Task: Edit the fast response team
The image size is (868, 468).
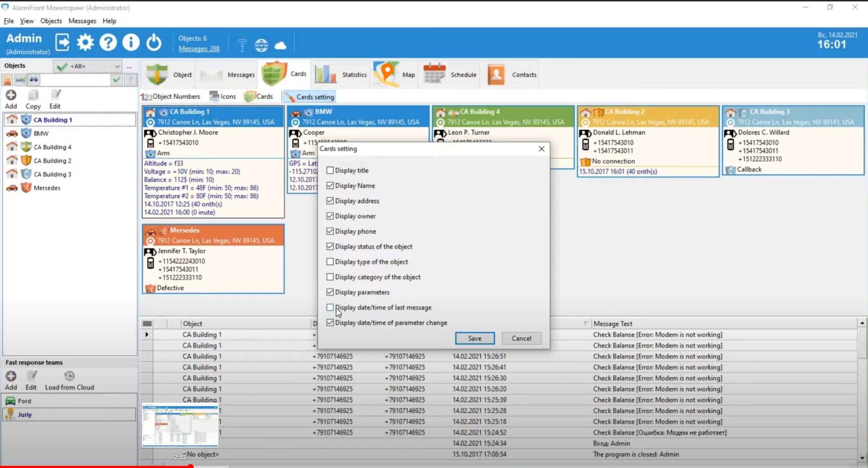Action: (x=31, y=381)
